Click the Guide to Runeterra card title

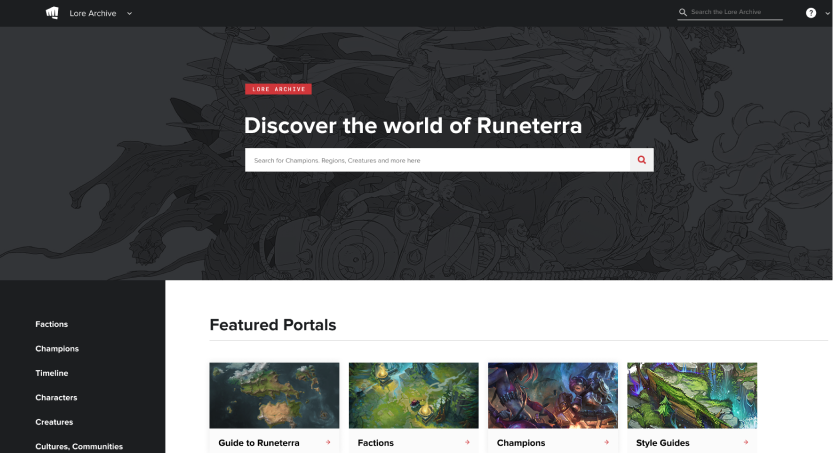pyautogui.click(x=259, y=443)
